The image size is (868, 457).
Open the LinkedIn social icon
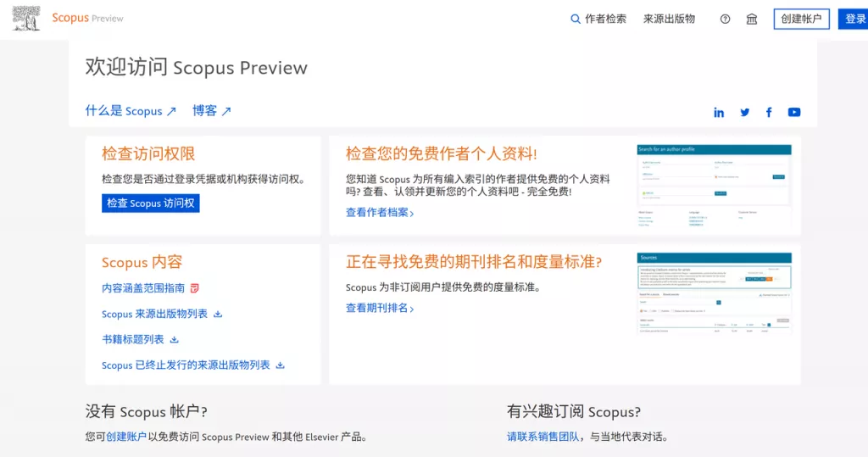point(719,112)
